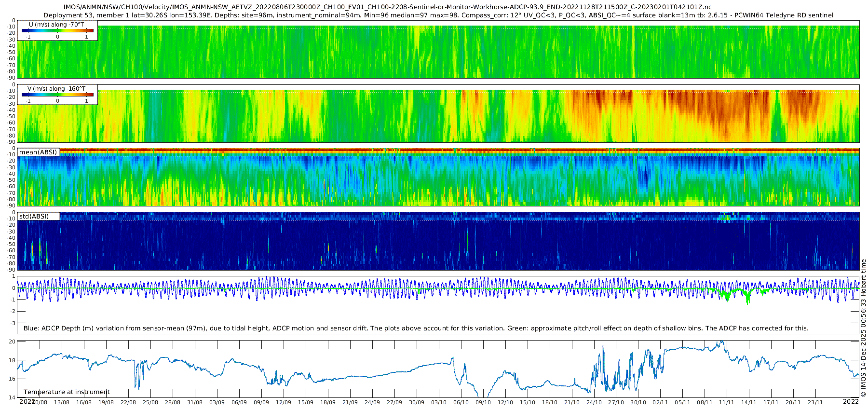Click the 14/11 date tick label

pyautogui.click(x=749, y=402)
